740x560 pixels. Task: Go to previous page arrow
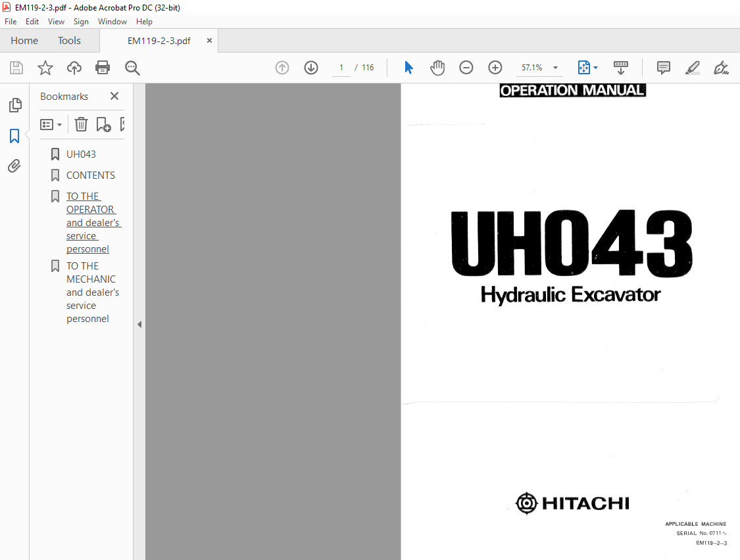click(282, 68)
